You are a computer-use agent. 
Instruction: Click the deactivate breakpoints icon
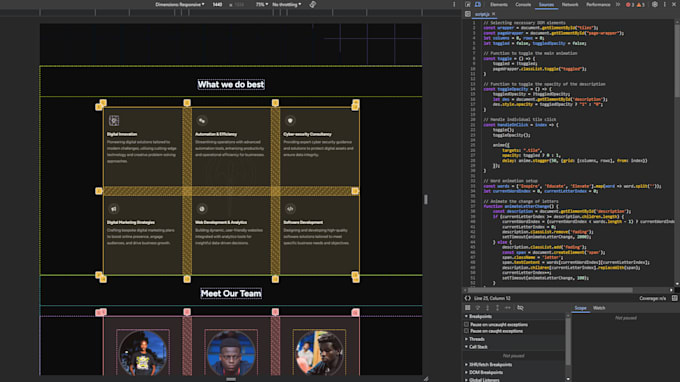click(x=520, y=308)
